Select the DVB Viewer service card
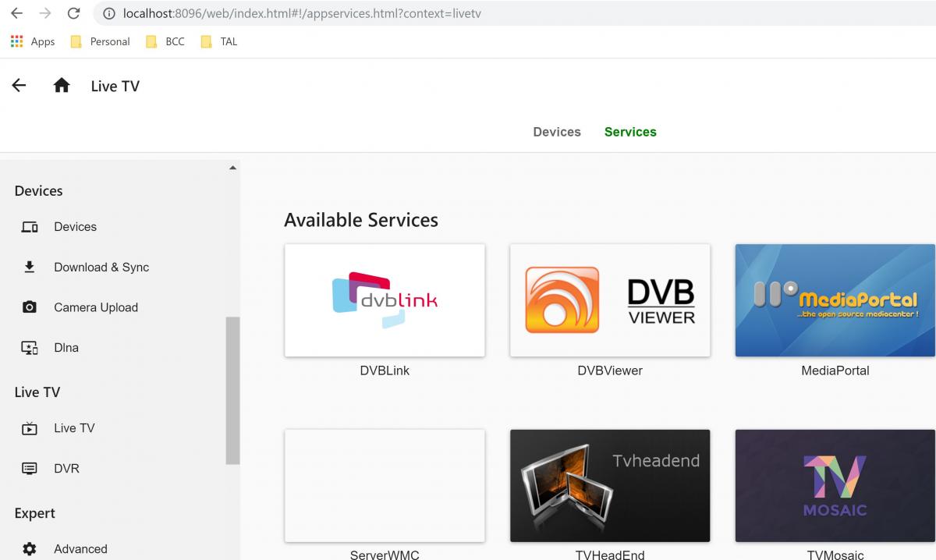 point(610,300)
